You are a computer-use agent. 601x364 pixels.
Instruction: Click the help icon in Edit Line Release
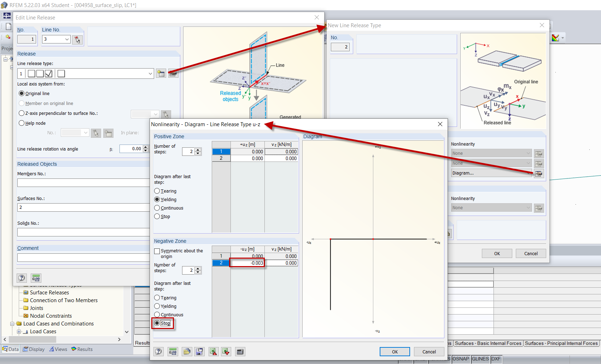pyautogui.click(x=22, y=278)
